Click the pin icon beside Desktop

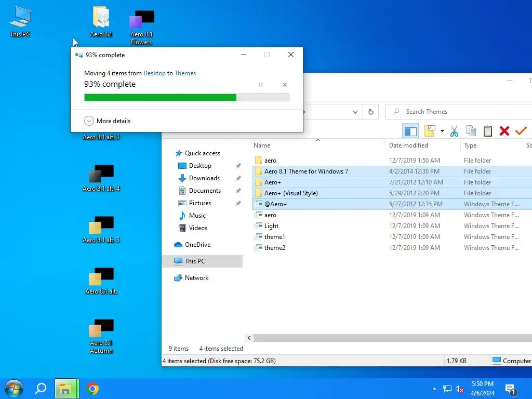tap(238, 166)
